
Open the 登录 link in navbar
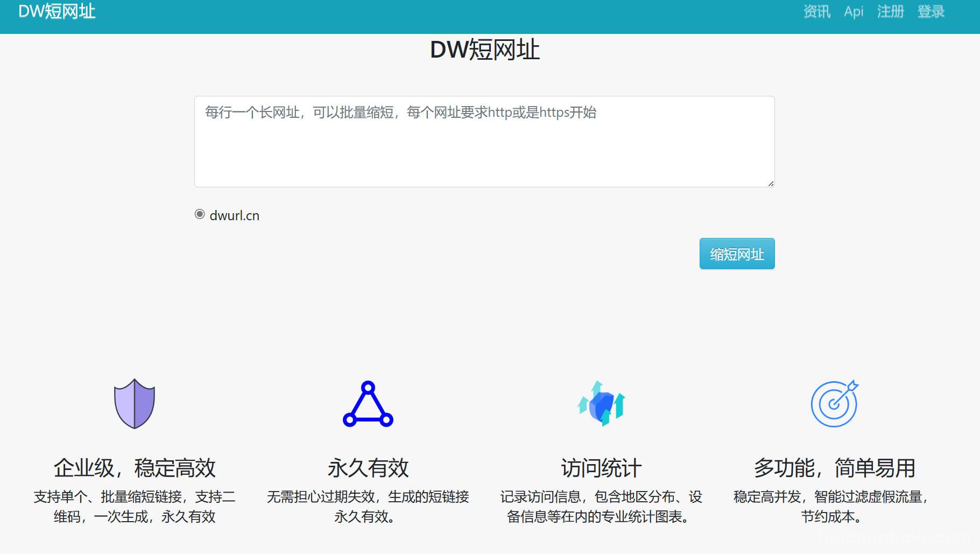(x=931, y=11)
